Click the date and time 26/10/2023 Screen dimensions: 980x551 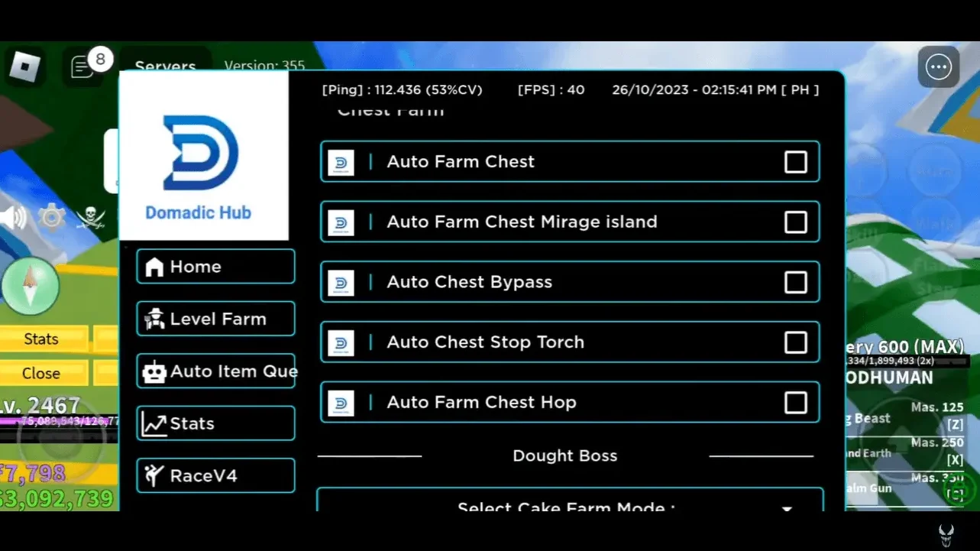click(x=716, y=90)
